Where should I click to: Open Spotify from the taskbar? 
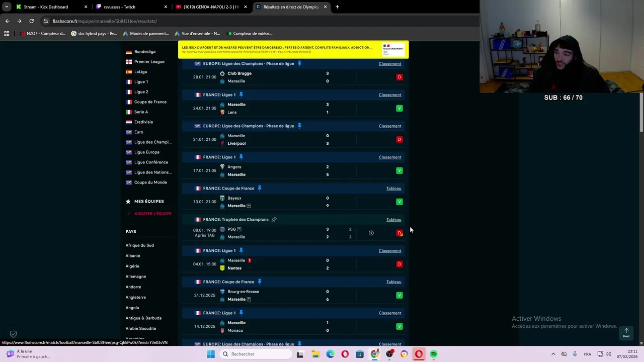[x=434, y=354]
